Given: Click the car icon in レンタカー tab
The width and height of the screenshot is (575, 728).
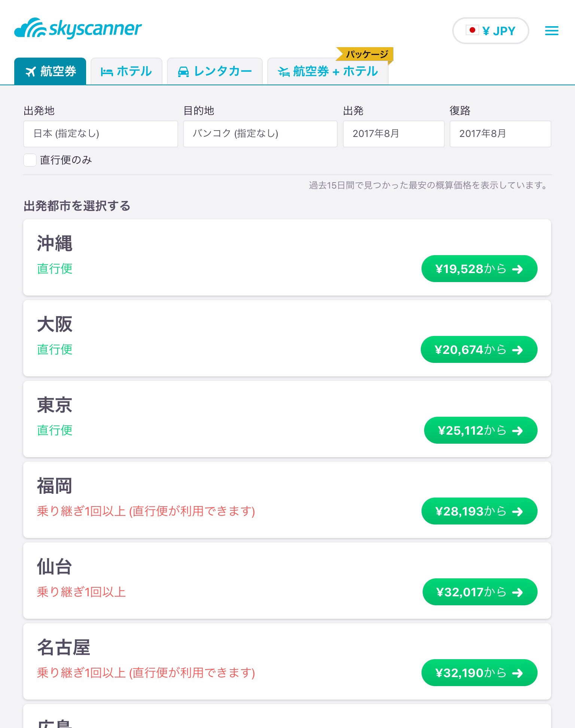Looking at the screenshot, I should 183,72.
